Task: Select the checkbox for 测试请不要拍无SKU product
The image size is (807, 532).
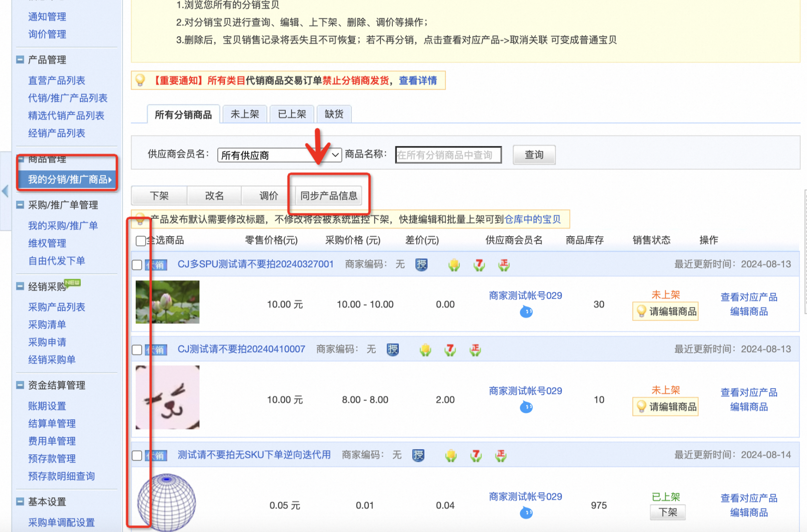Action: (137, 456)
